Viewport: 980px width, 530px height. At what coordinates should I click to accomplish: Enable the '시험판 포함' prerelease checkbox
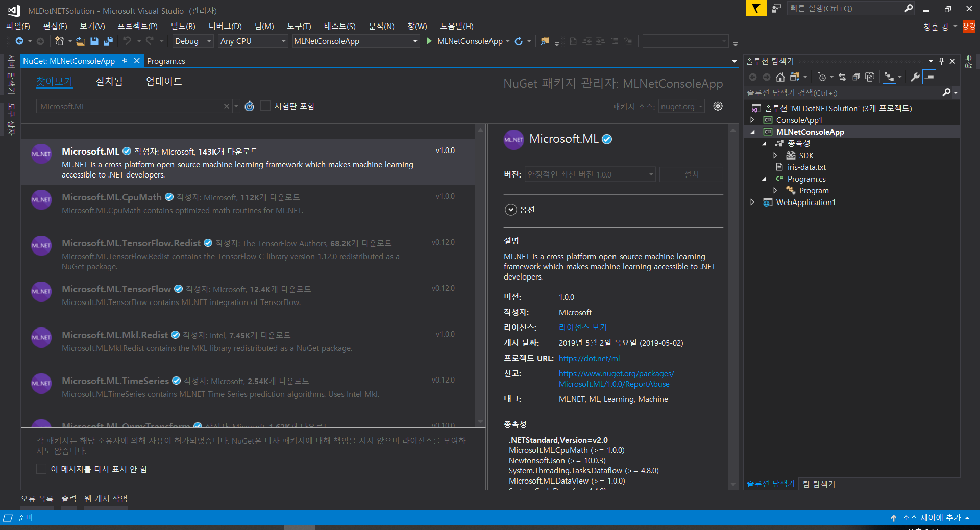click(265, 106)
